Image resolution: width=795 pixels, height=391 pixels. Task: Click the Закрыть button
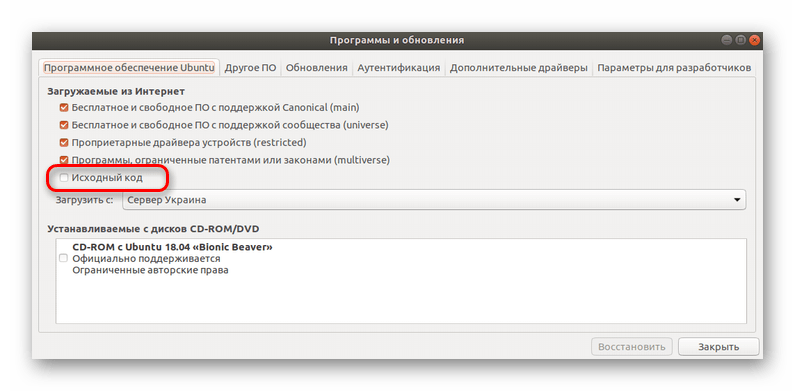click(718, 347)
